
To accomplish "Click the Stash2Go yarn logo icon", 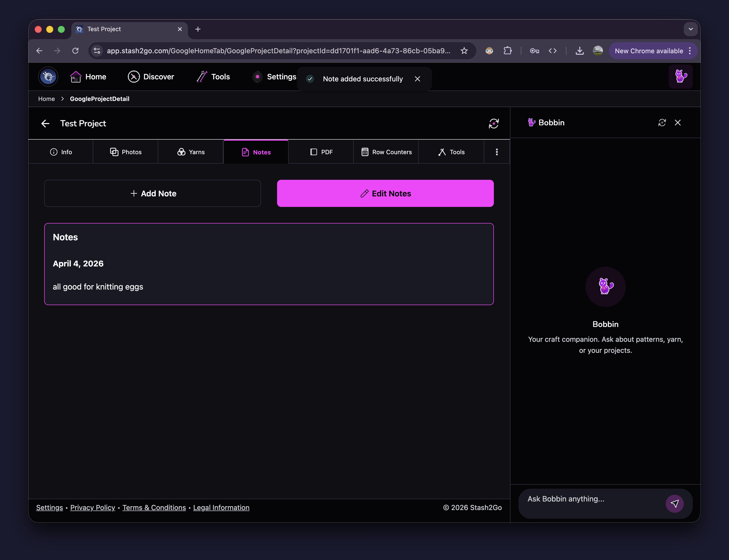I will coord(48,77).
